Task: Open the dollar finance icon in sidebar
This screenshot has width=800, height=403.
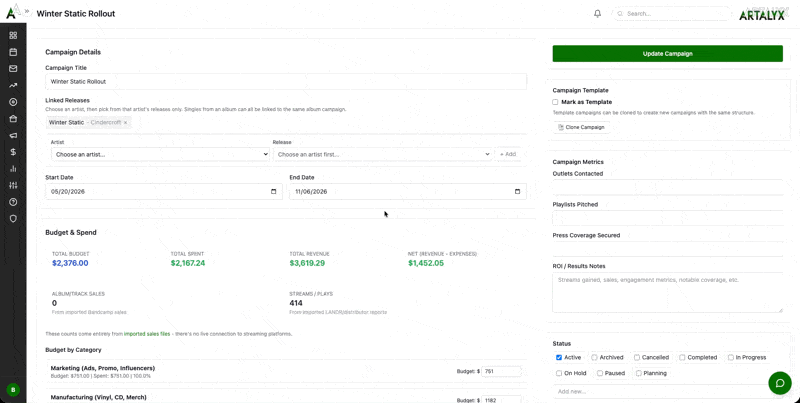Action: 13,152
